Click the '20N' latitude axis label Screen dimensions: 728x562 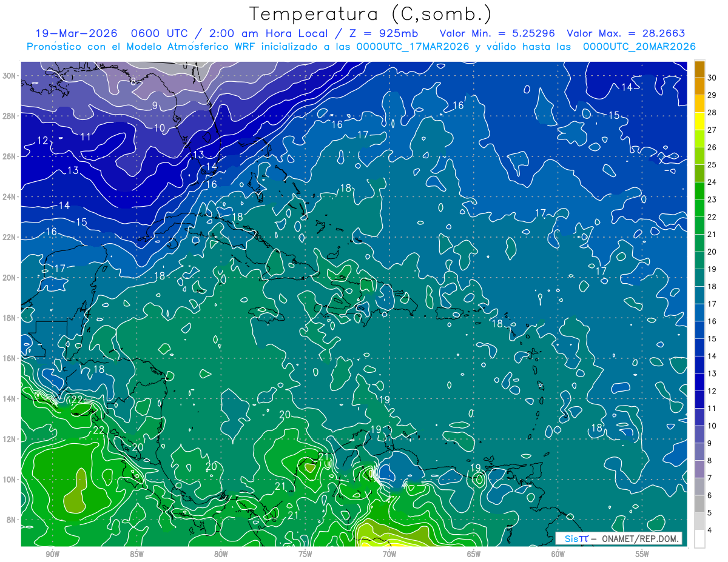click(10, 278)
